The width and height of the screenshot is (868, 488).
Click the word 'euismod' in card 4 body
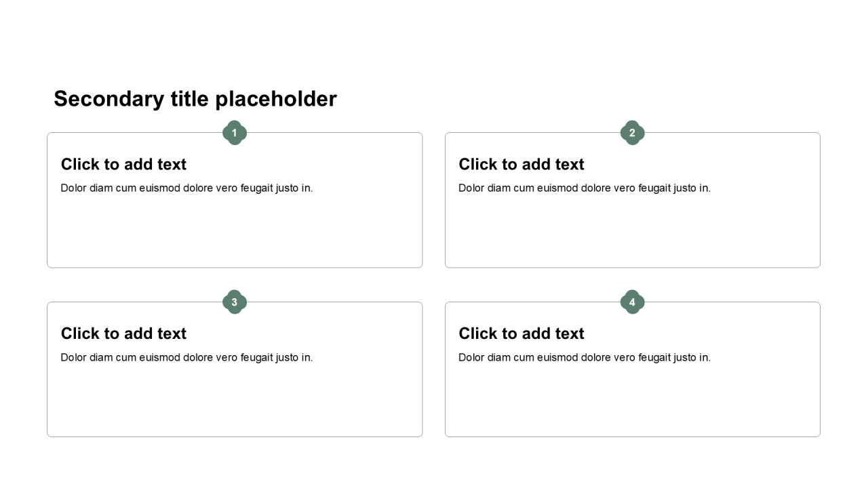pyautogui.click(x=557, y=358)
